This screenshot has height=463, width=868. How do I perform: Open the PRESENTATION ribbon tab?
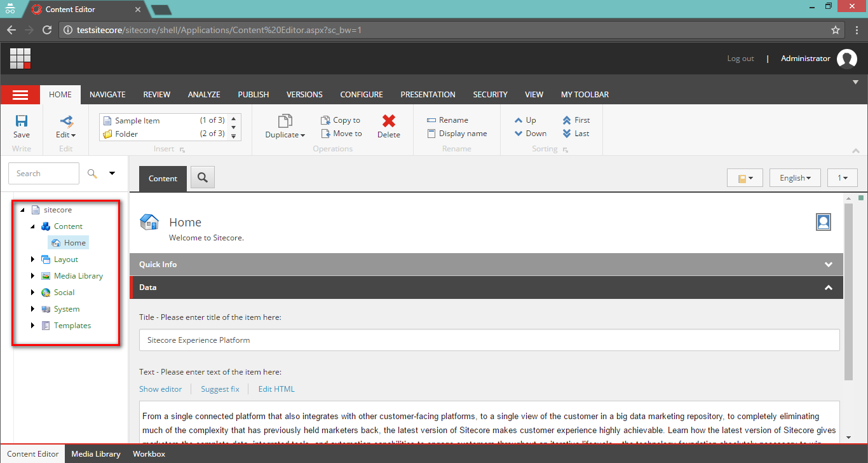point(428,95)
